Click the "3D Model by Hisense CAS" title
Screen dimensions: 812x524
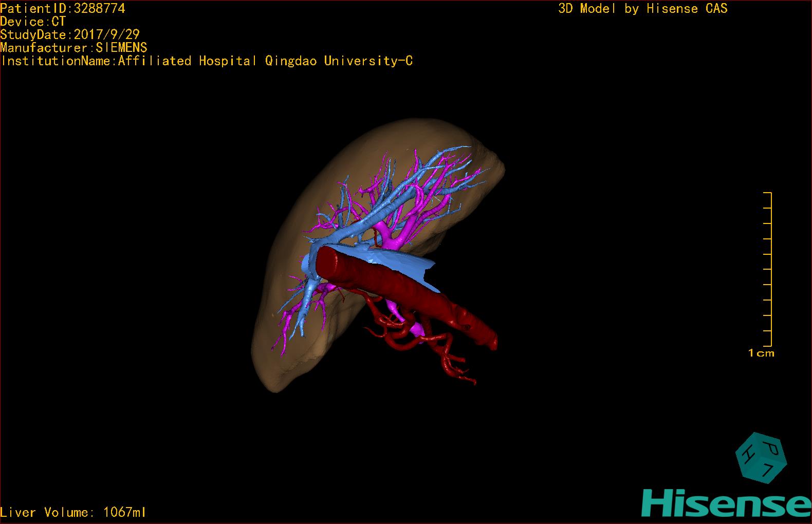coord(642,8)
